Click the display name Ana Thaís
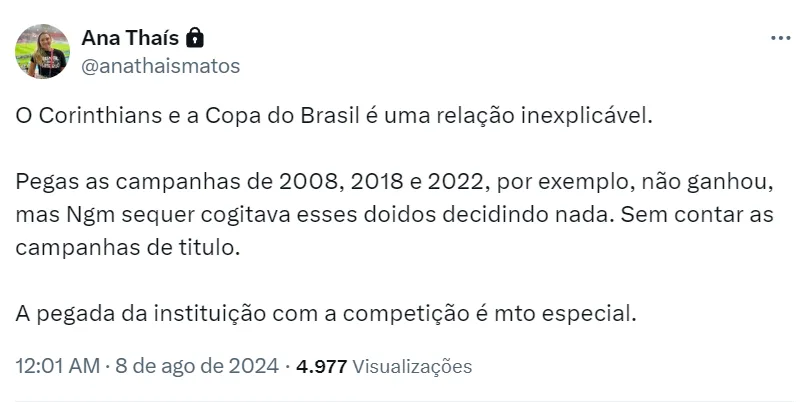This screenshot has height=402, width=810. [x=131, y=38]
